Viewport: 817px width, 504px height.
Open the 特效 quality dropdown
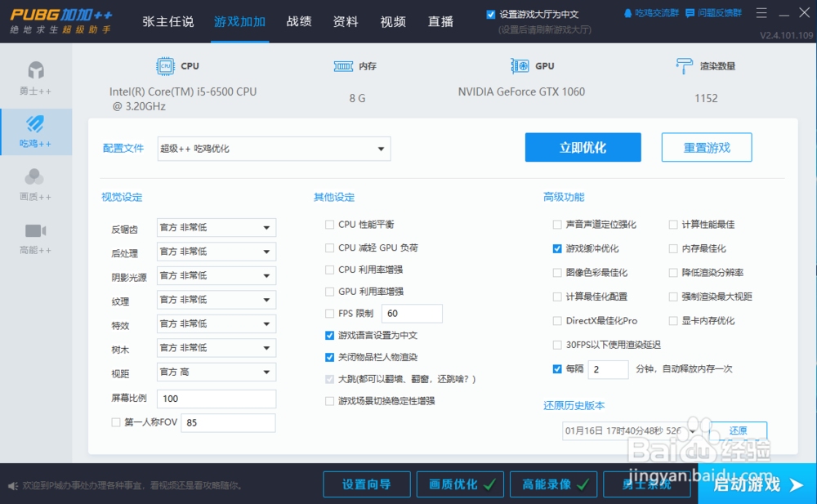[217, 323]
